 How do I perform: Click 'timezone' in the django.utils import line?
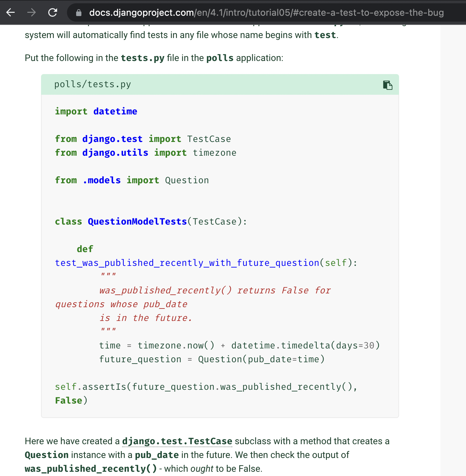click(215, 152)
